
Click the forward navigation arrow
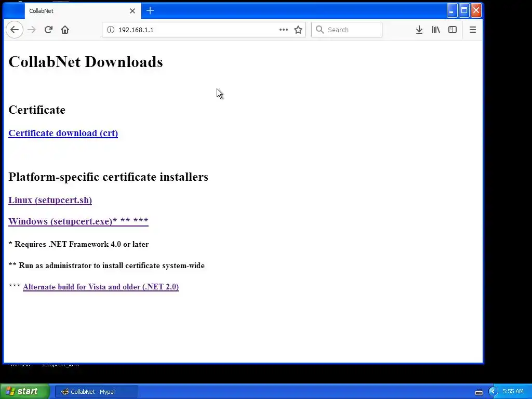click(32, 30)
